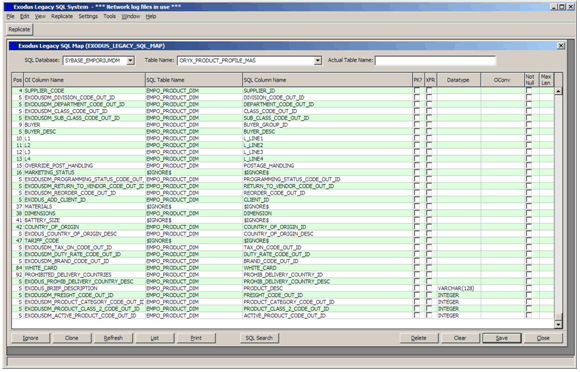
Task: Select the L_LINE1 SQL column cell
Action: tap(327, 138)
